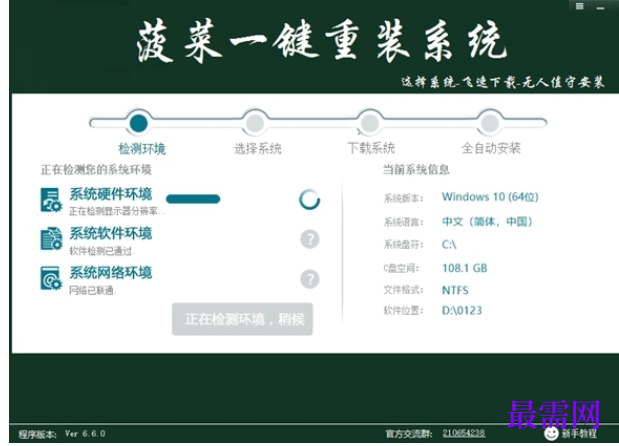
Task: Click the system software environment icon
Action: click(x=51, y=239)
